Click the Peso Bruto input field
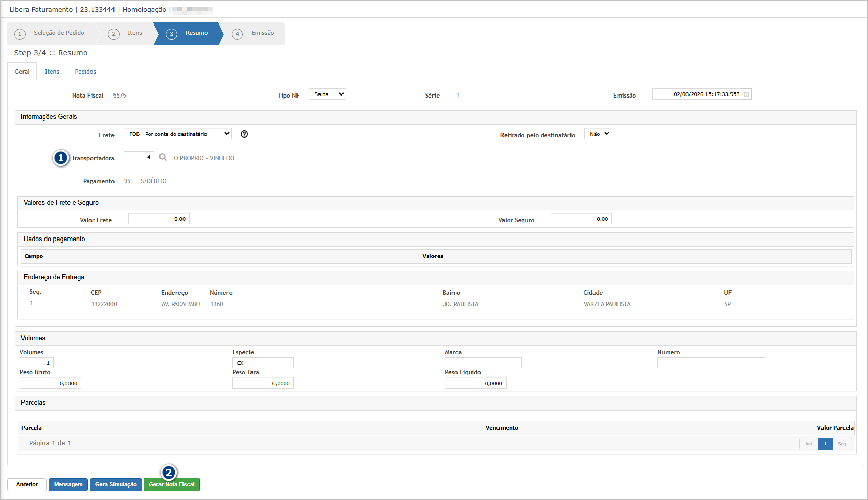 (50, 383)
